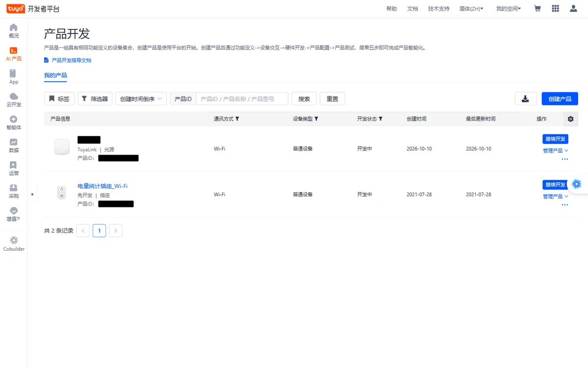Open 概况 overview in sidebar
The image size is (588, 368).
14,31
